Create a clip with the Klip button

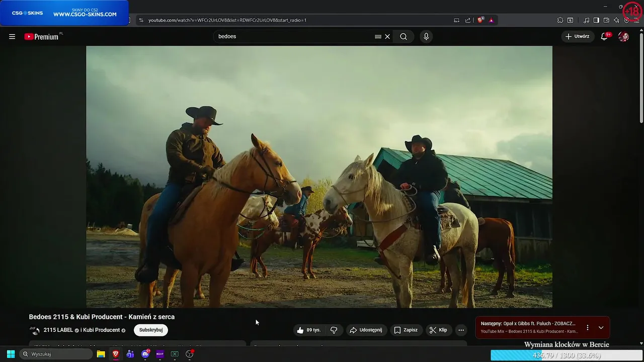[x=438, y=330]
